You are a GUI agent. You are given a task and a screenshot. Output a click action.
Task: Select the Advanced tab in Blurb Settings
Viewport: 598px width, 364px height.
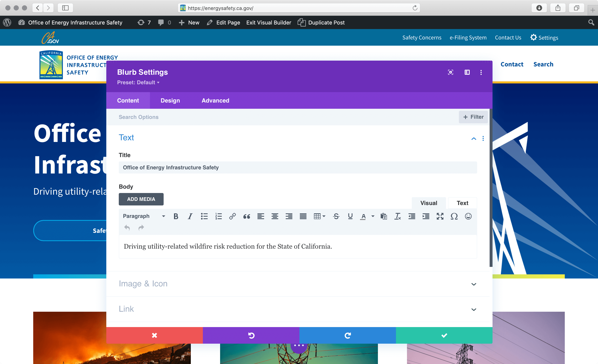pyautogui.click(x=215, y=101)
